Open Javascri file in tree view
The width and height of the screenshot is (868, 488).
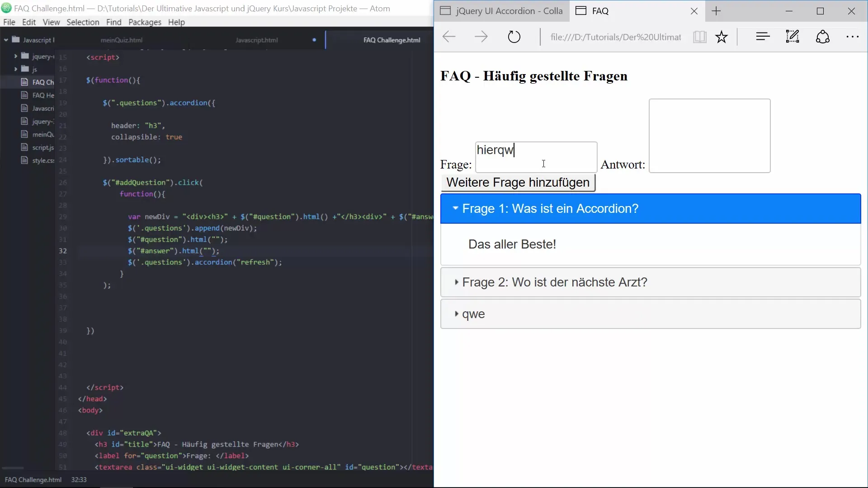[38, 108]
